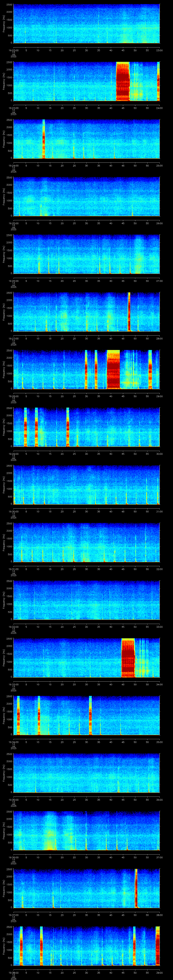173x980 pixels.
Task: Click the 39:00 end time label
Action: click(159, 972)
